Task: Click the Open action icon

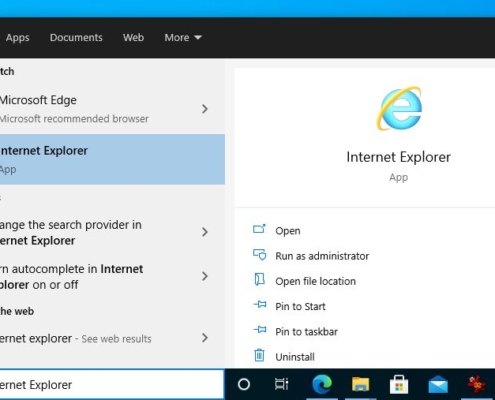Action: (259, 229)
